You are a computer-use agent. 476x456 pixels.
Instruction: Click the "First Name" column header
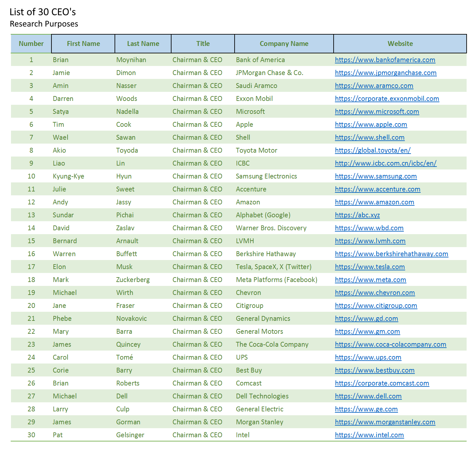point(83,44)
